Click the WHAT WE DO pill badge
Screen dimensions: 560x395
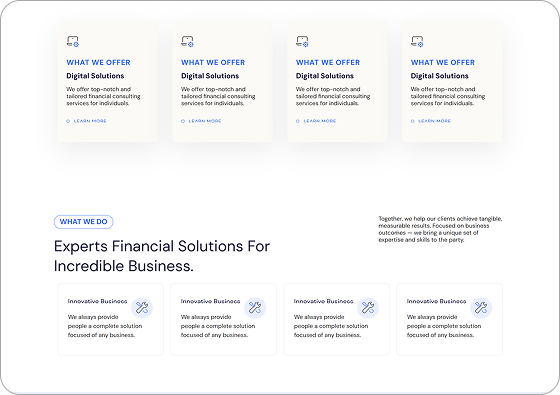click(x=84, y=222)
